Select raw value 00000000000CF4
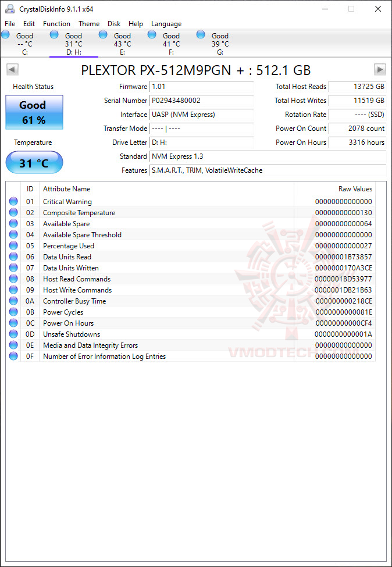Viewport: 392px width, 567px height. pyautogui.click(x=344, y=323)
